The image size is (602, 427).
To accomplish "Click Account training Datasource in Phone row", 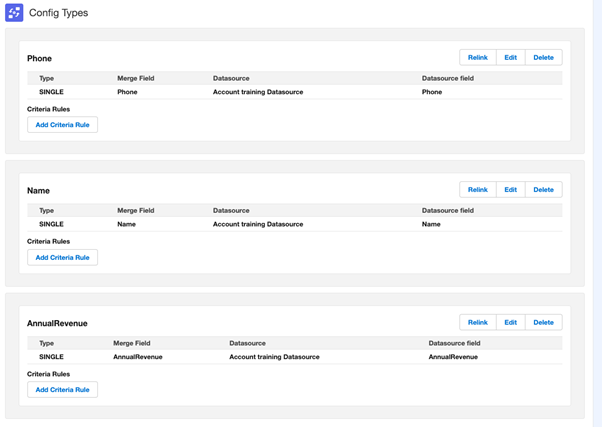I will [x=258, y=92].
